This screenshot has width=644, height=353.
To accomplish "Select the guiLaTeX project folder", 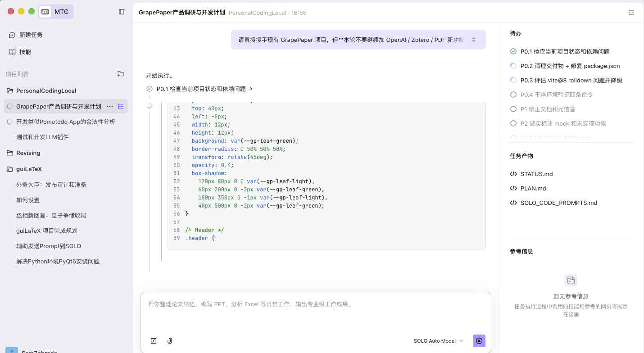I will click(x=29, y=169).
